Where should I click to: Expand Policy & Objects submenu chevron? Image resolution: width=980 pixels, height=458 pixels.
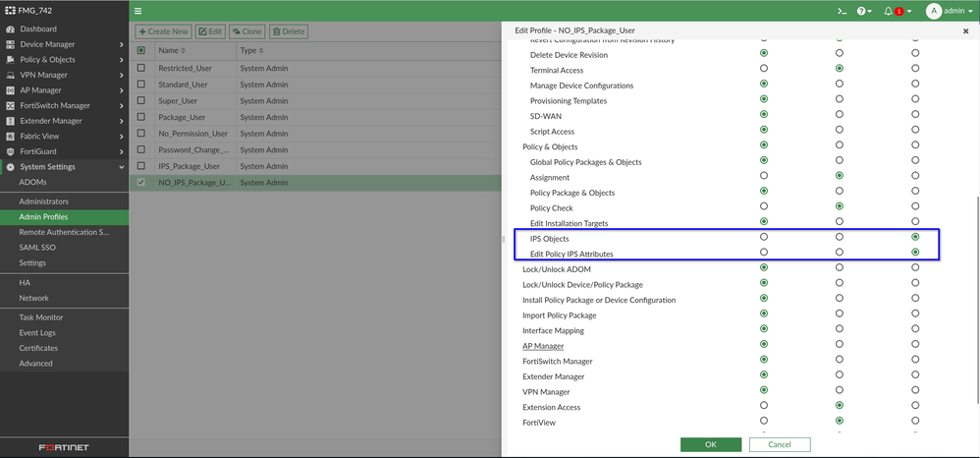click(121, 60)
